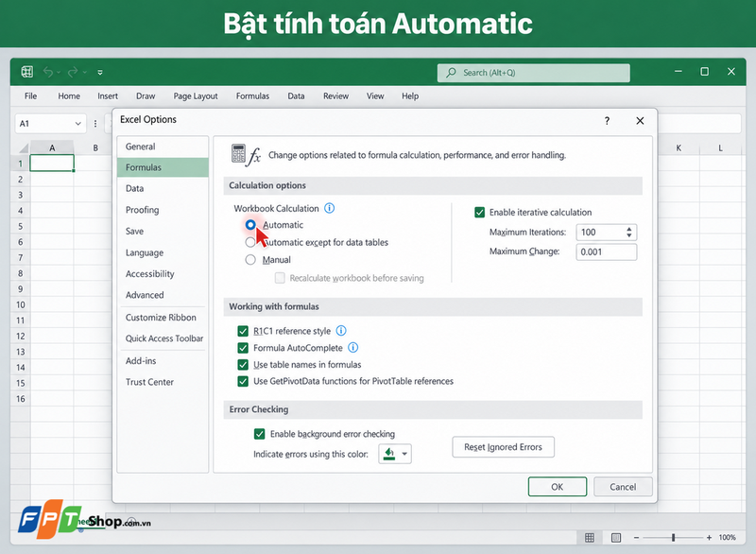Click zoom out minus in status bar
756x554 pixels.
point(636,538)
